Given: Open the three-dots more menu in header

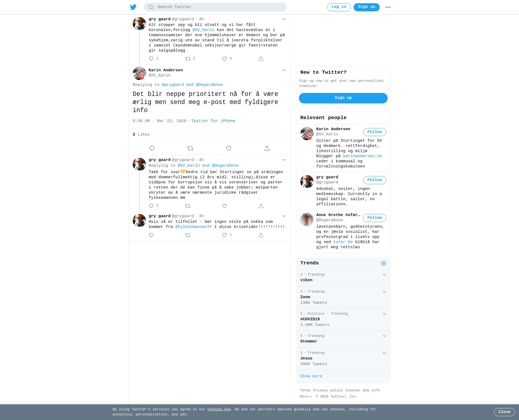Looking at the screenshot, I should (x=388, y=7).
